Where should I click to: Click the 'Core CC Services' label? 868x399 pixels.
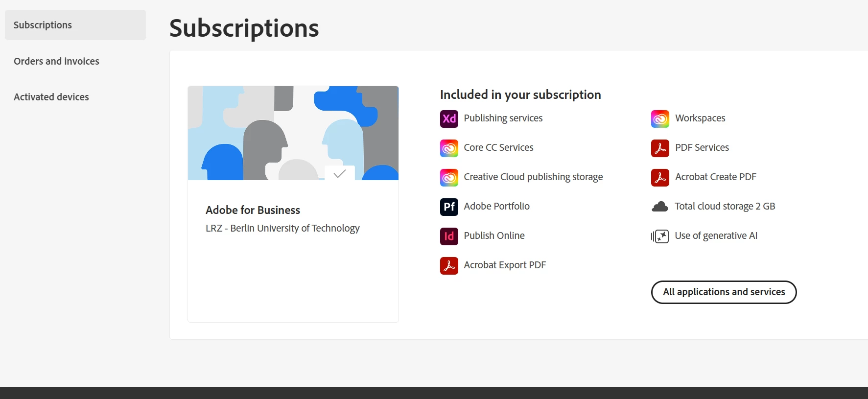pyautogui.click(x=498, y=147)
